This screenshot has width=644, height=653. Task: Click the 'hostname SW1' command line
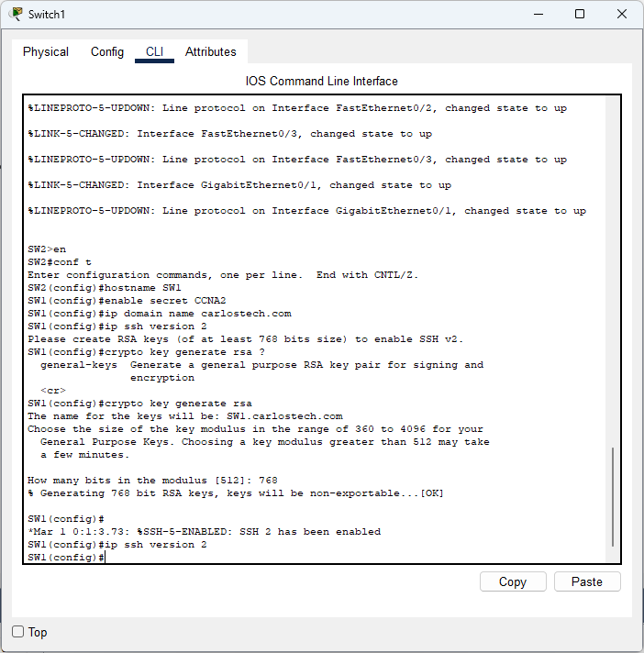pyautogui.click(x=105, y=288)
